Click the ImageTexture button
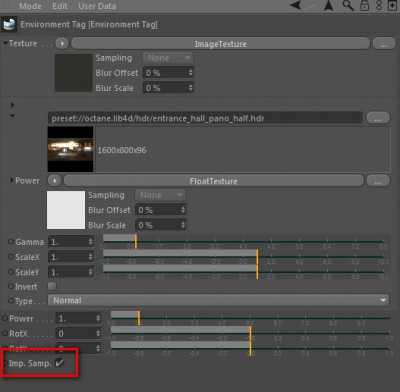 pos(220,44)
